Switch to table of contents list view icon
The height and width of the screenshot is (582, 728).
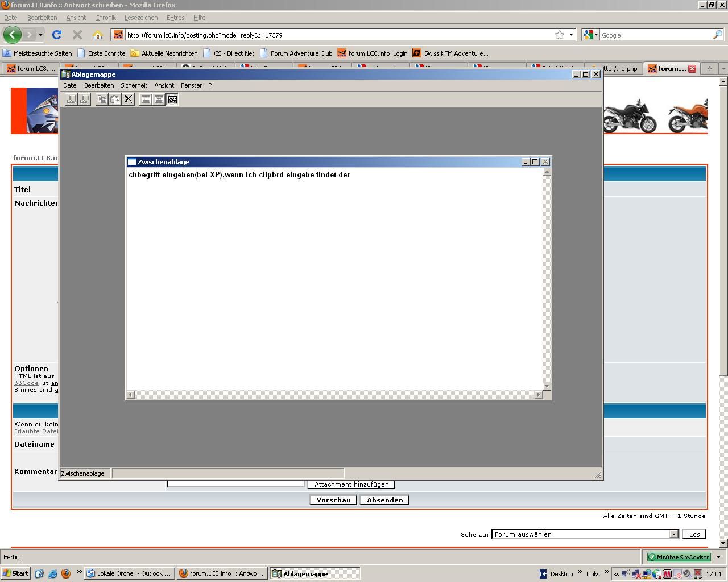coord(146,99)
